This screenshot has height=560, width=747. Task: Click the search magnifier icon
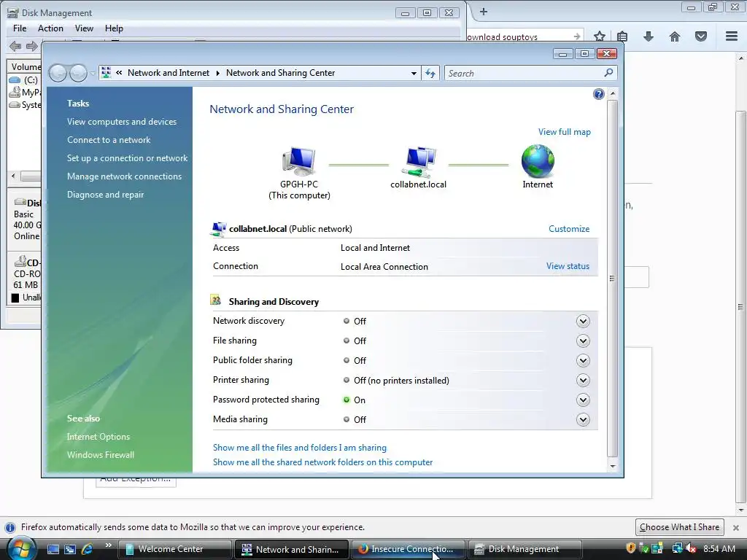(x=608, y=73)
